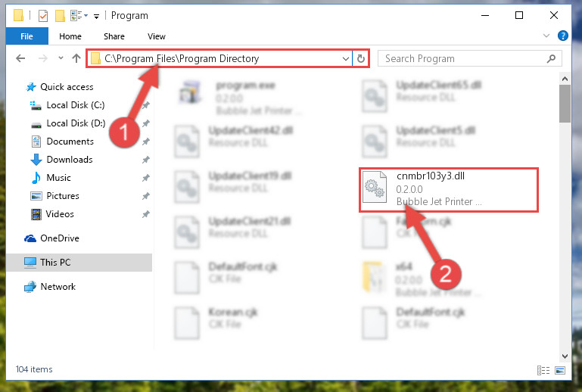Image resolution: width=582 pixels, height=392 pixels.
Task: Open Downloads in Quick access
Action: (x=70, y=160)
